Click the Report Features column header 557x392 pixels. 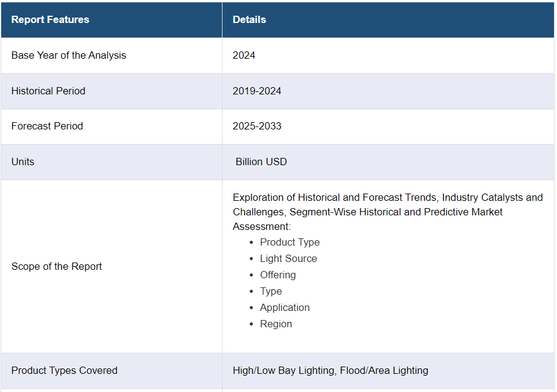pyautogui.click(x=50, y=19)
